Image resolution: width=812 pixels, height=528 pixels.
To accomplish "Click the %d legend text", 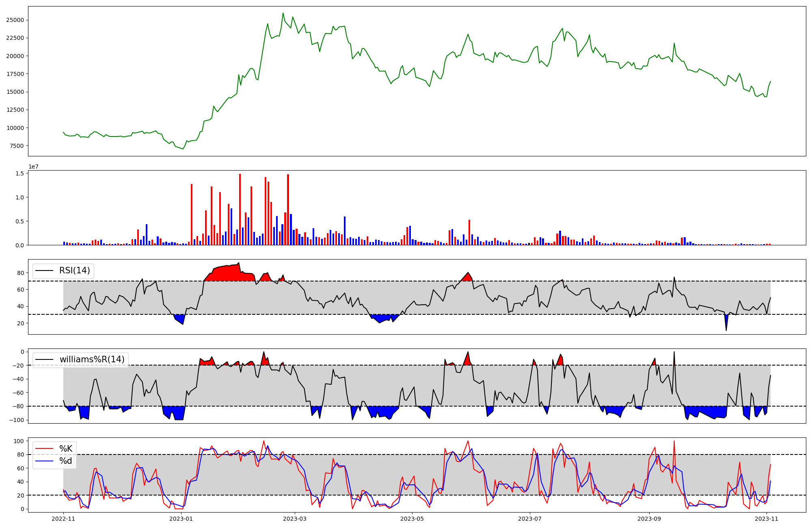I will point(66,461).
